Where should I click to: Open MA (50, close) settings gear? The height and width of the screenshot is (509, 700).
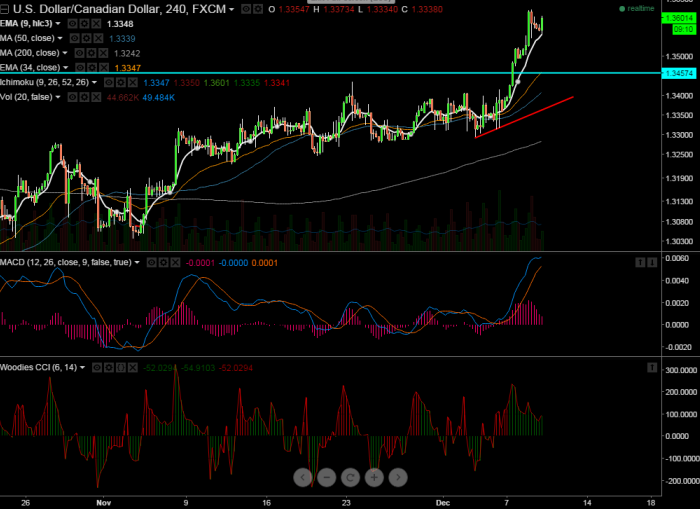tap(87, 38)
